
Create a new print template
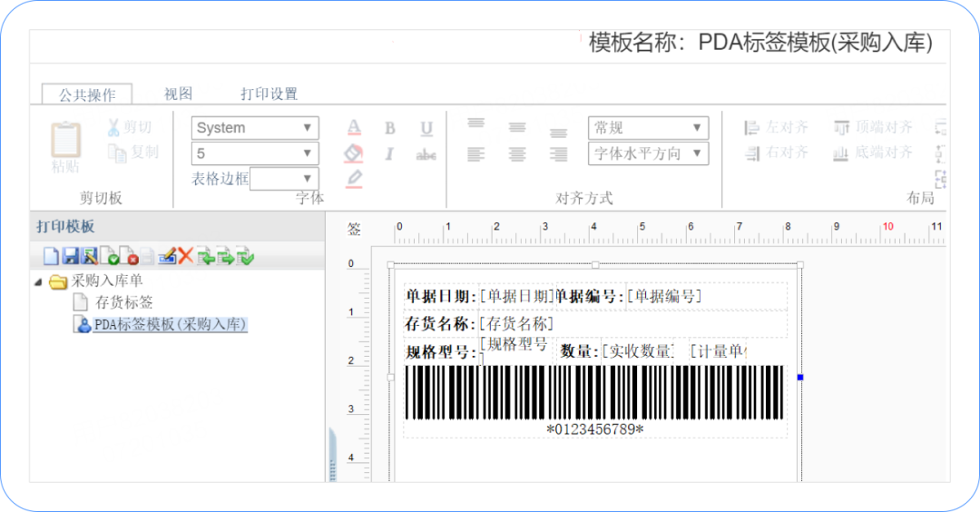point(51,256)
